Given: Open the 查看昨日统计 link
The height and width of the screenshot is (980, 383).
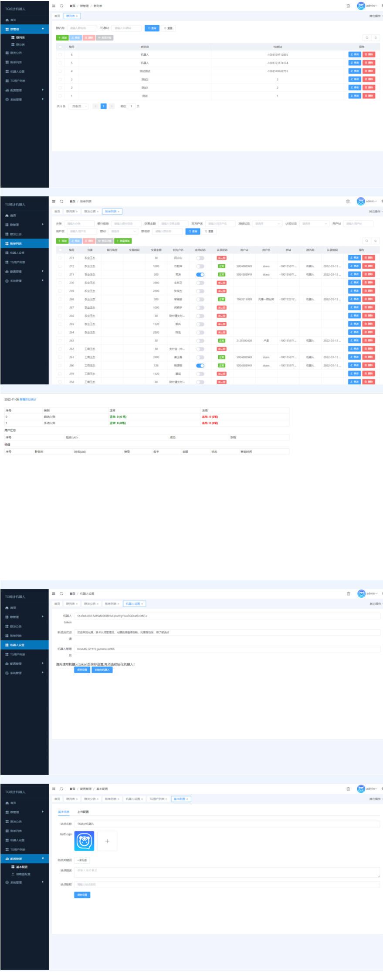Looking at the screenshot, I should [x=28, y=399].
